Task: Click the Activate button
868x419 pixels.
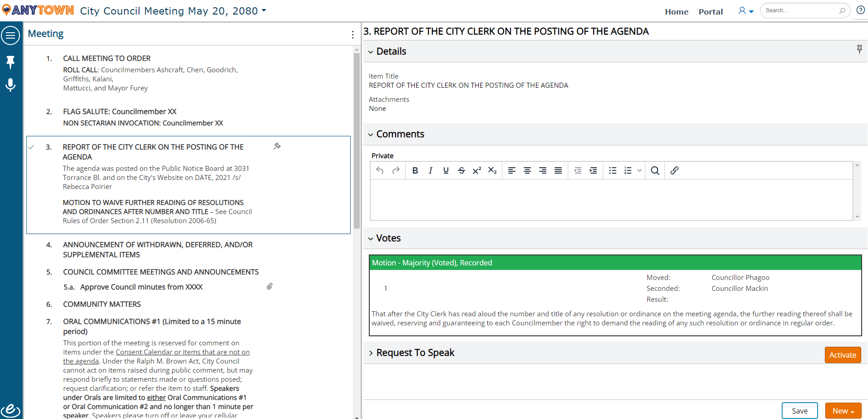Action: (x=843, y=355)
